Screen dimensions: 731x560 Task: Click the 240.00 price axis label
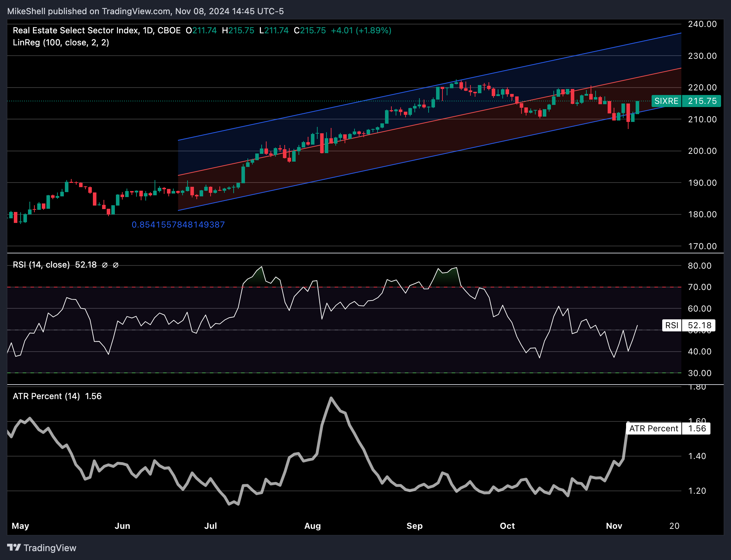[x=702, y=24]
